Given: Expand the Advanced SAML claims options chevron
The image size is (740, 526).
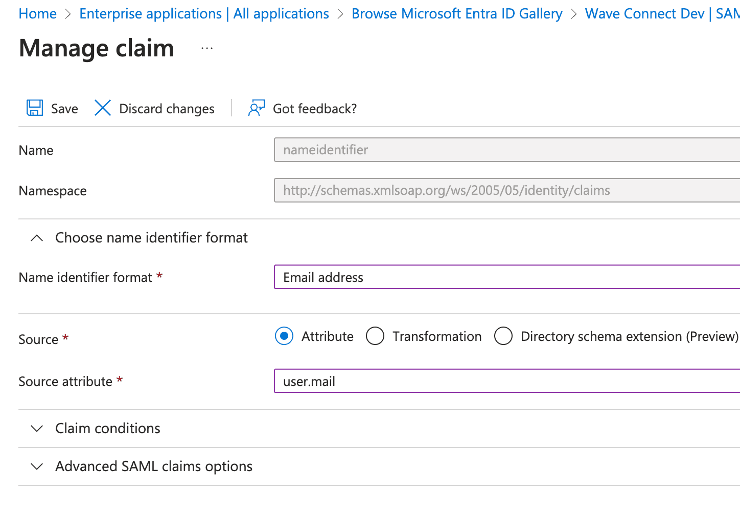Looking at the screenshot, I should (37, 467).
